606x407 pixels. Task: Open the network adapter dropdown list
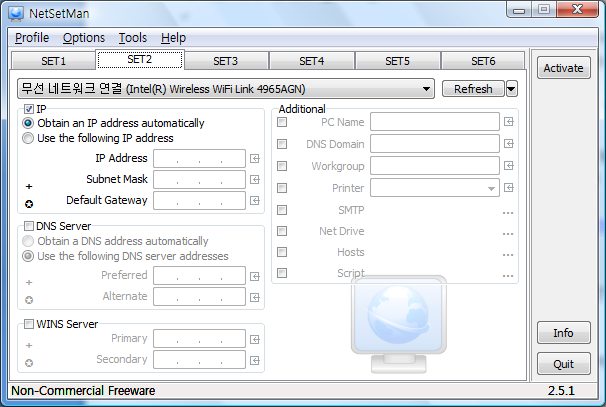tap(226, 89)
